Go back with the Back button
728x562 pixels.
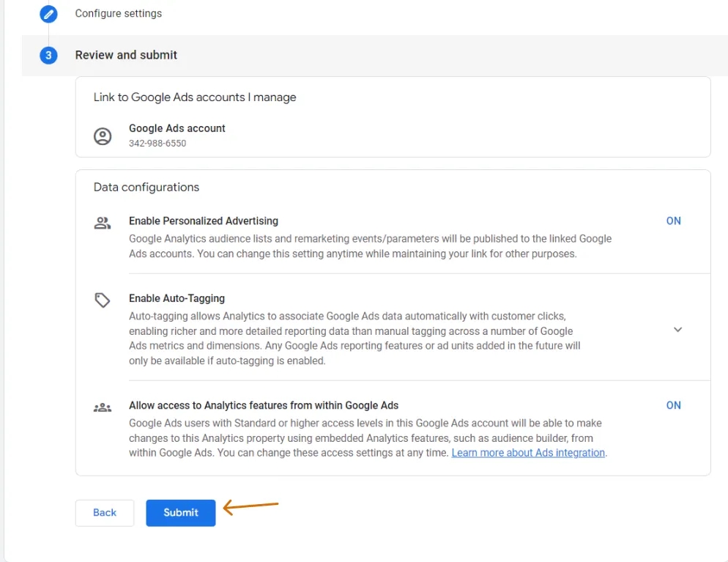pos(105,513)
